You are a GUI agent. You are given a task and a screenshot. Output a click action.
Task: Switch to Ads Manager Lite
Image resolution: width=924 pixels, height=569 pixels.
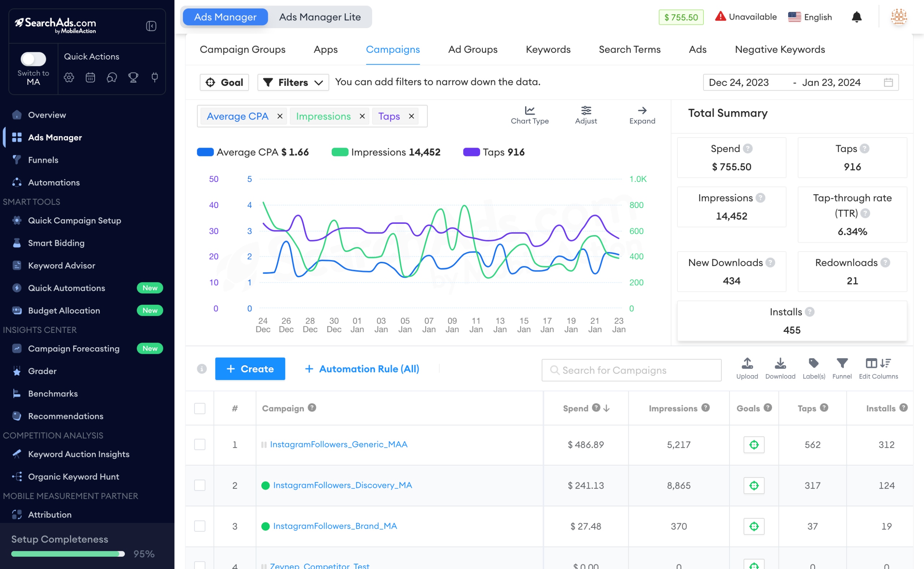coord(319,17)
